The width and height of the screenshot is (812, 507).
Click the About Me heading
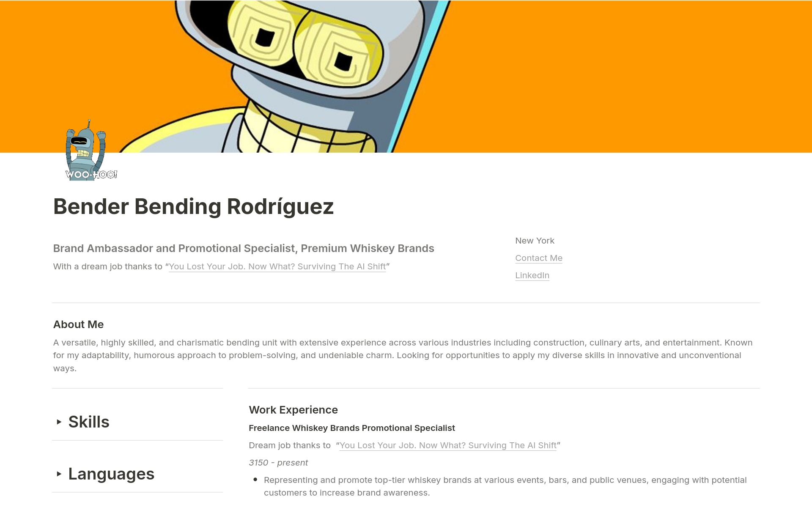click(x=78, y=324)
